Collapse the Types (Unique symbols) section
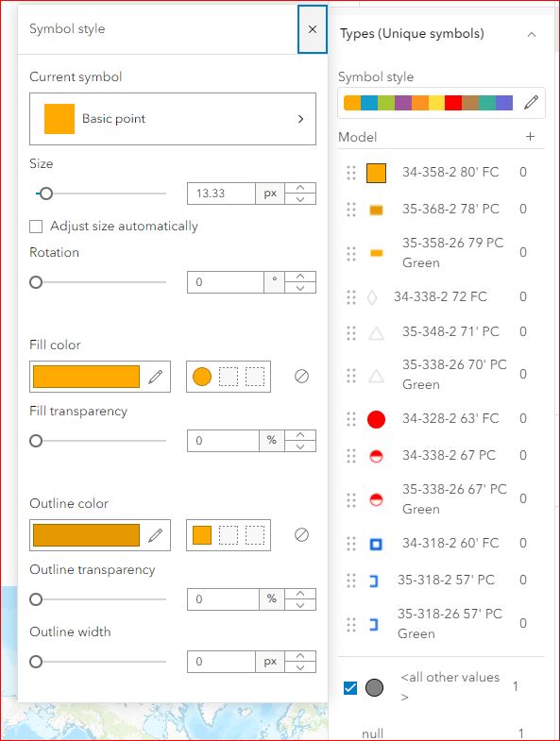 pos(532,35)
